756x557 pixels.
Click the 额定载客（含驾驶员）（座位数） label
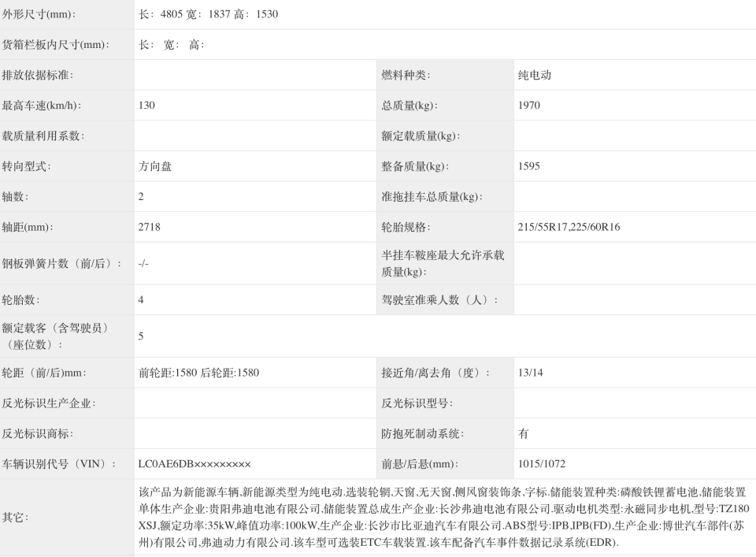[57, 336]
